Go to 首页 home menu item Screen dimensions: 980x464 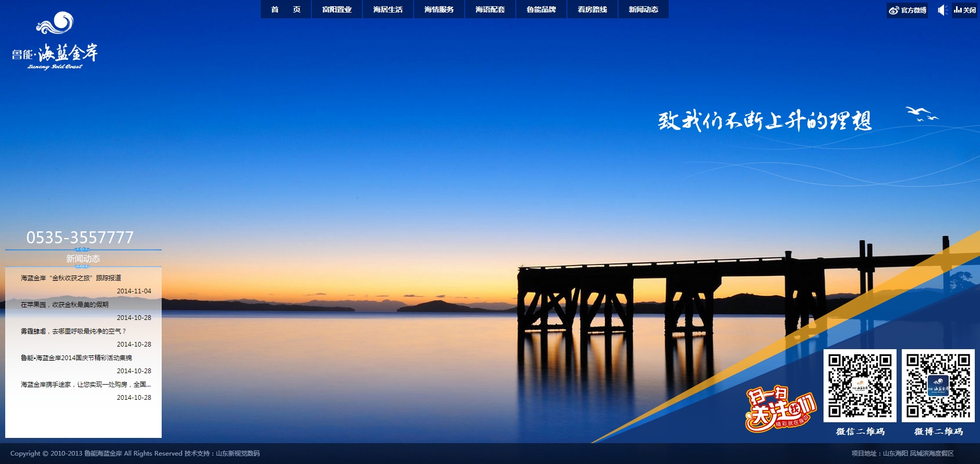pos(286,9)
